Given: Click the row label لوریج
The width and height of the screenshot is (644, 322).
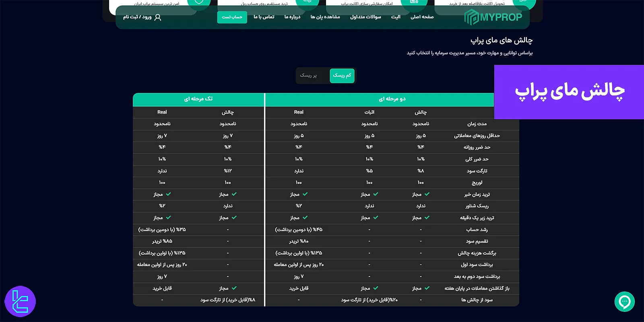Looking at the screenshot, I should click(477, 183).
